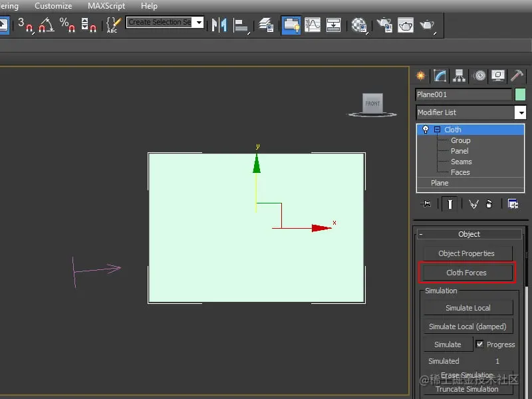
Task: Click the Simulate button
Action: [448, 344]
